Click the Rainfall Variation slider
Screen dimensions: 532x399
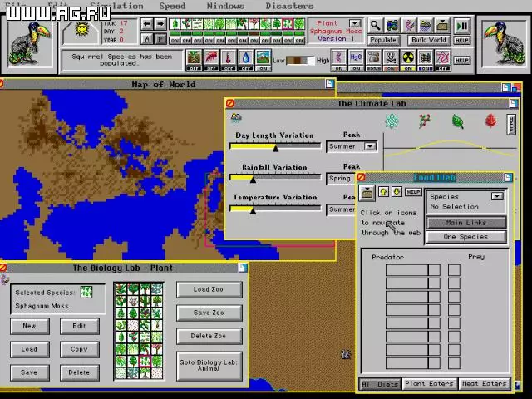pyautogui.click(x=276, y=178)
